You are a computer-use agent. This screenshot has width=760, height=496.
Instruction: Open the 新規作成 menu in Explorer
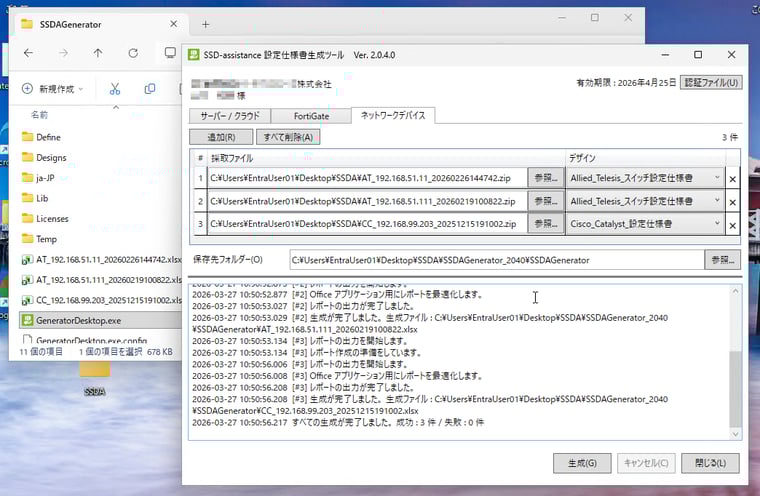[x=52, y=89]
